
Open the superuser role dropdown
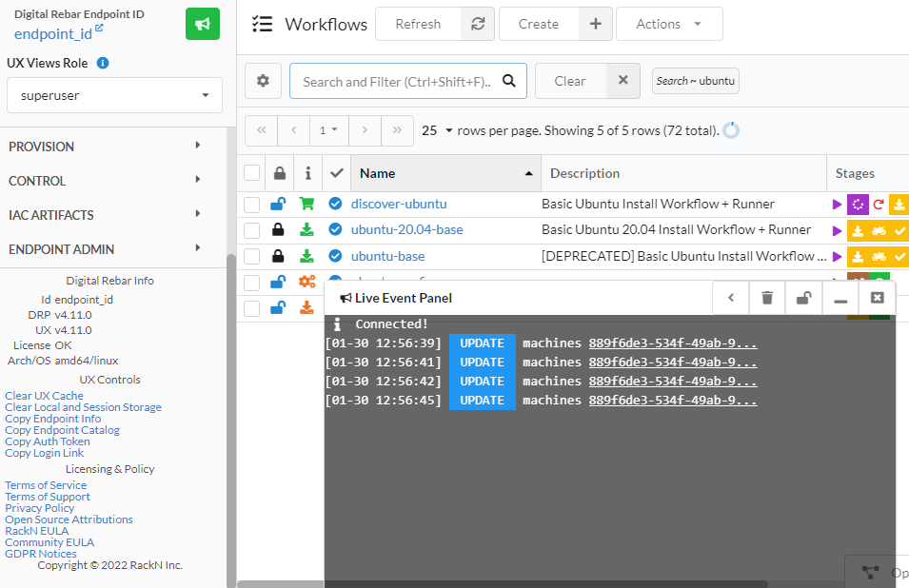point(114,95)
